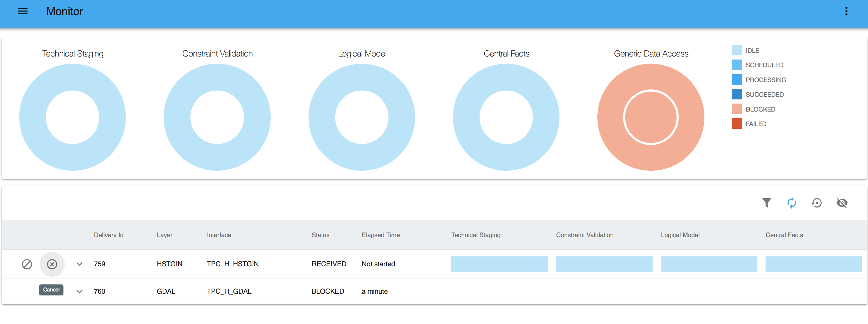The height and width of the screenshot is (324, 868).
Task: Click the Elapsed Time column header
Action: click(x=381, y=235)
